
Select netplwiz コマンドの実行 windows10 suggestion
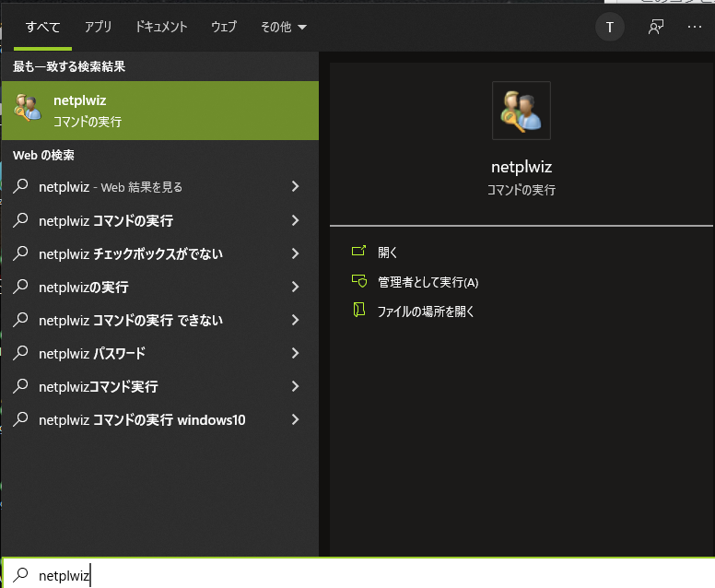[x=142, y=420]
